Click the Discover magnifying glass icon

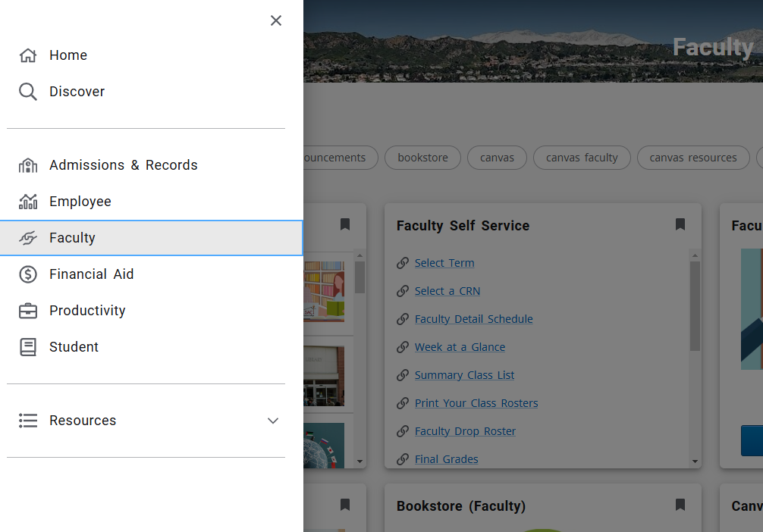pyautogui.click(x=28, y=92)
